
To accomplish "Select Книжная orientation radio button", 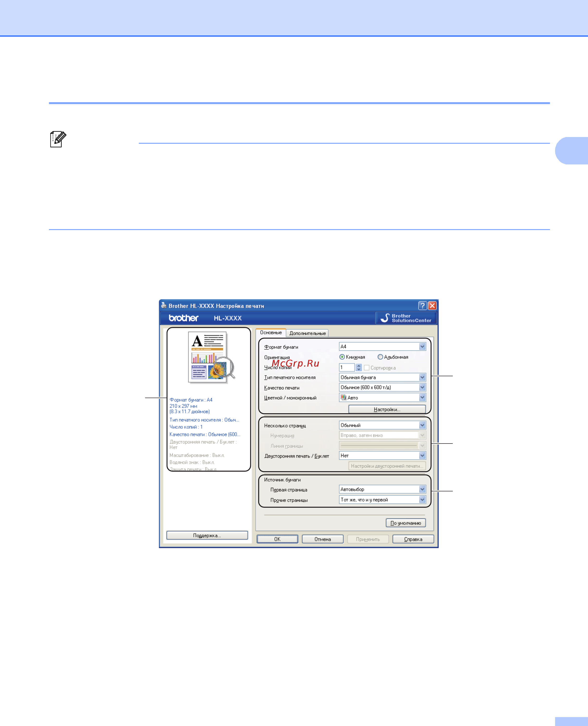I will 342,357.
